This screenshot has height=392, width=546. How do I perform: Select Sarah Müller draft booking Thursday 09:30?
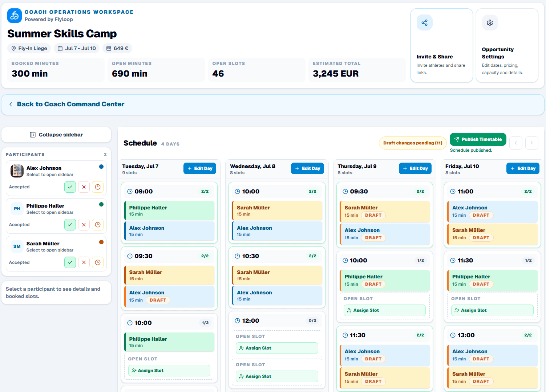point(385,212)
